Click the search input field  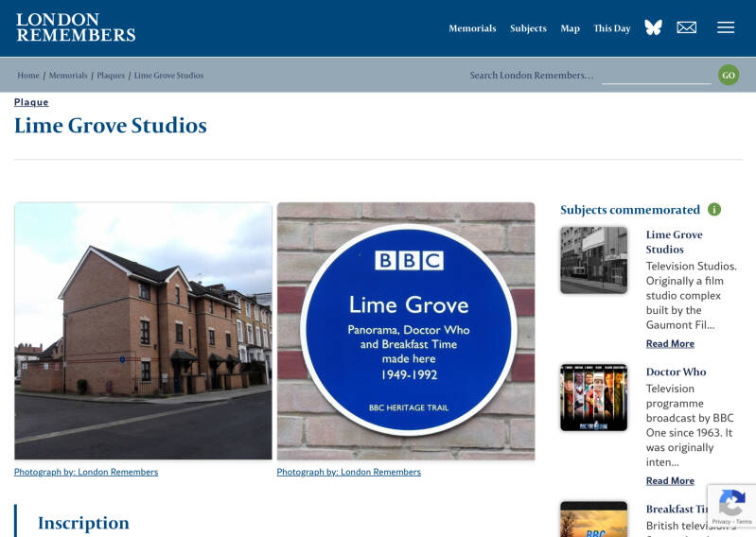pyautogui.click(x=657, y=76)
